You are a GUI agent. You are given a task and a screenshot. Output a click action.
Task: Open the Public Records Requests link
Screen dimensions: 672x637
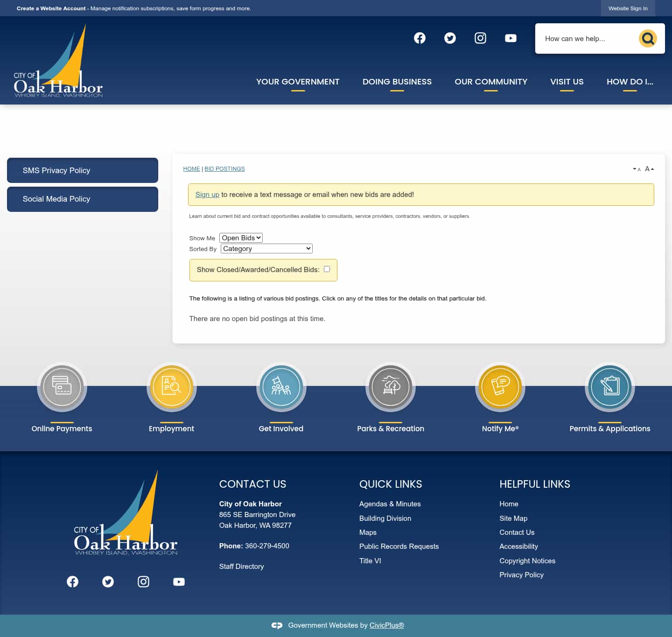399,546
